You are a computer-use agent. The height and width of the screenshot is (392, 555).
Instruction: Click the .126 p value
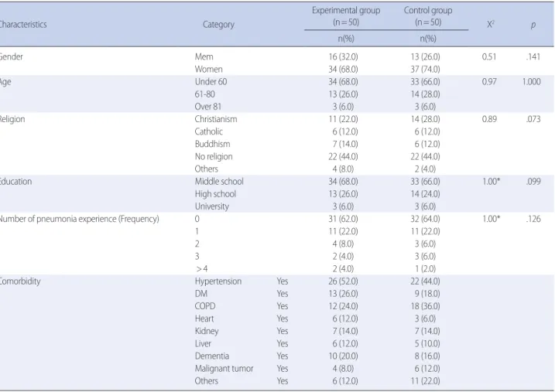coord(533,219)
